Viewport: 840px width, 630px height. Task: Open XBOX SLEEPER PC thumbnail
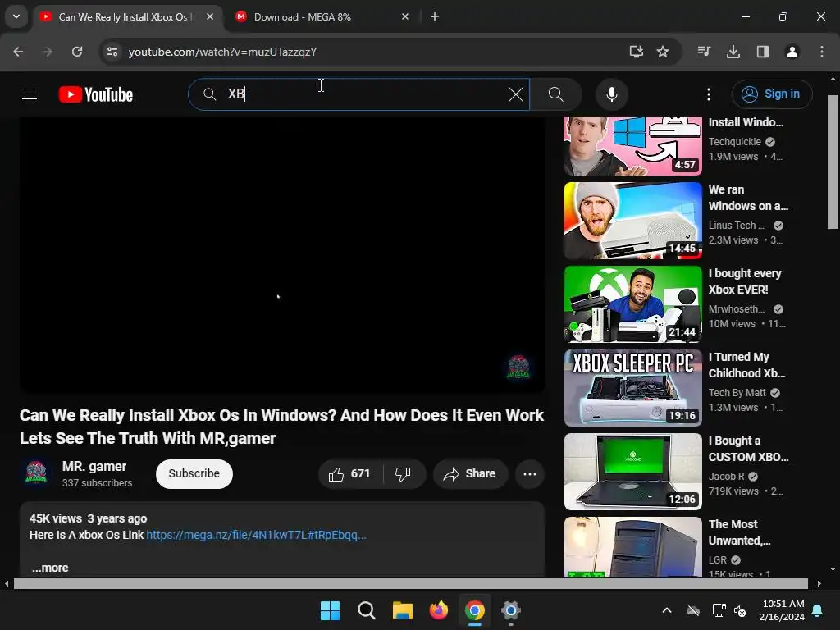point(632,387)
